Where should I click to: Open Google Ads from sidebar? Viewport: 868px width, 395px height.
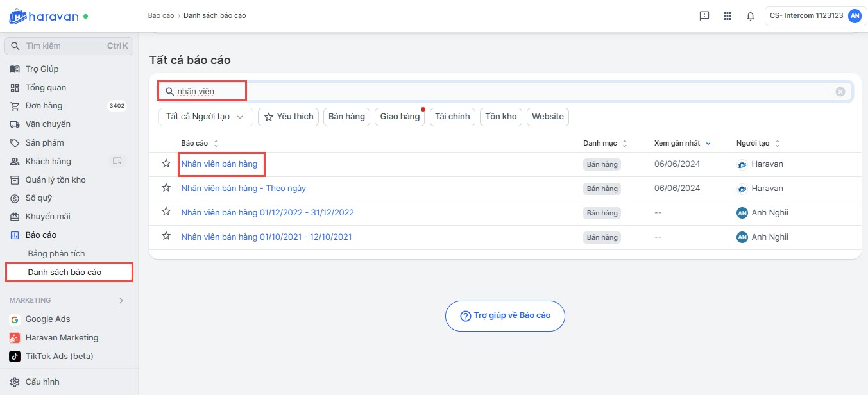pyautogui.click(x=47, y=319)
